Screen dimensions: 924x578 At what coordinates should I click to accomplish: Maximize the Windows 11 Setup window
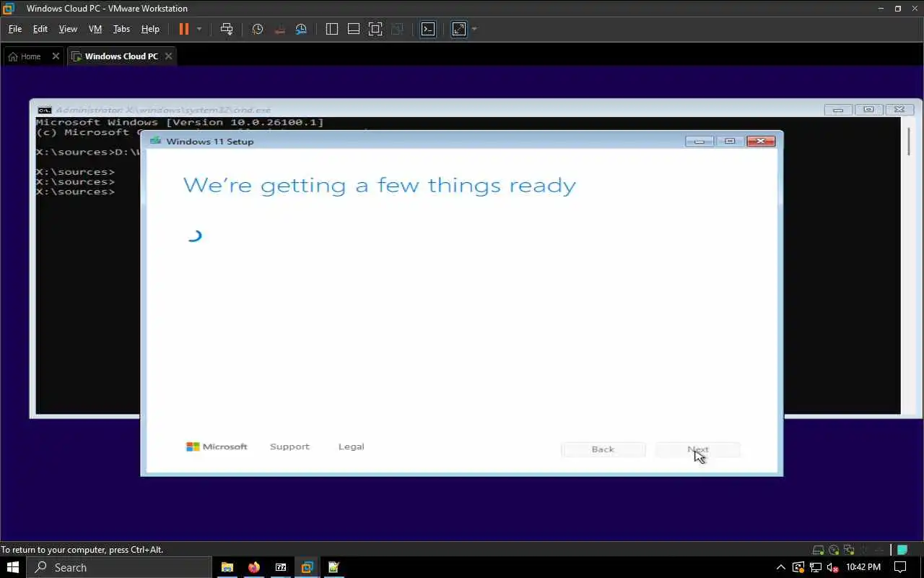[x=730, y=141]
